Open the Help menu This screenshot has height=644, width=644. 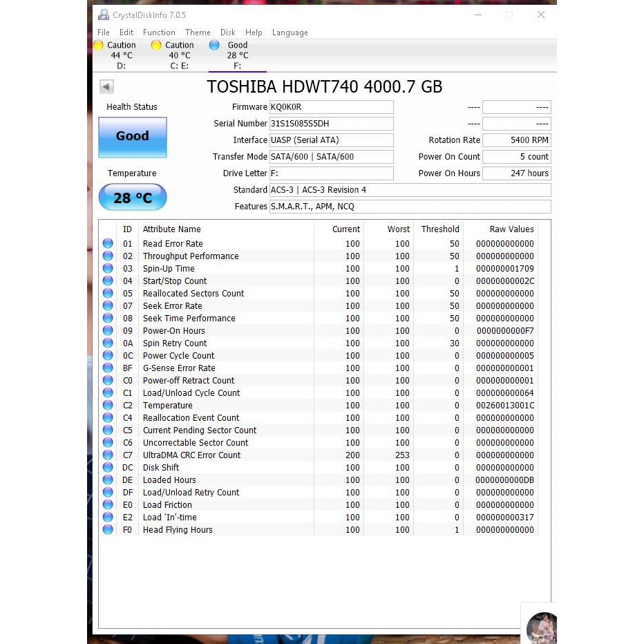253,32
